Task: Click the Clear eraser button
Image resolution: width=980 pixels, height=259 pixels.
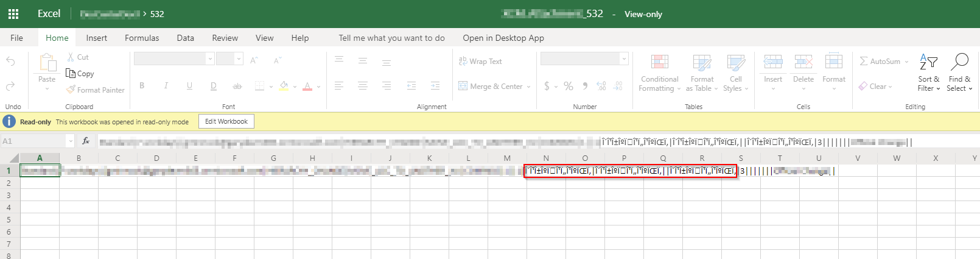Action: point(875,86)
